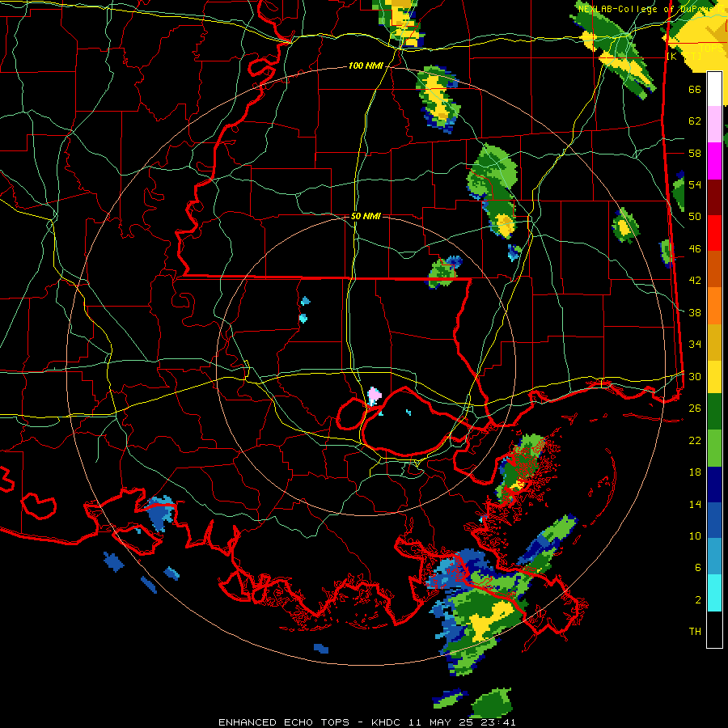Click the 'KHDC' radar site identifier
728x728 pixels.
pos(387,722)
